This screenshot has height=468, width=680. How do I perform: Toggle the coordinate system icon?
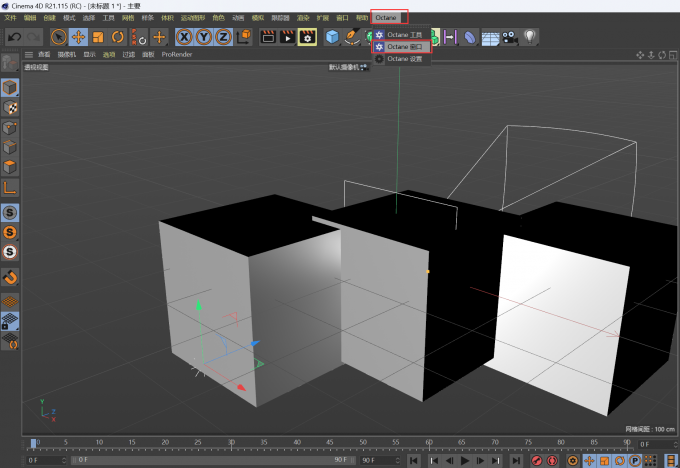tap(244, 37)
